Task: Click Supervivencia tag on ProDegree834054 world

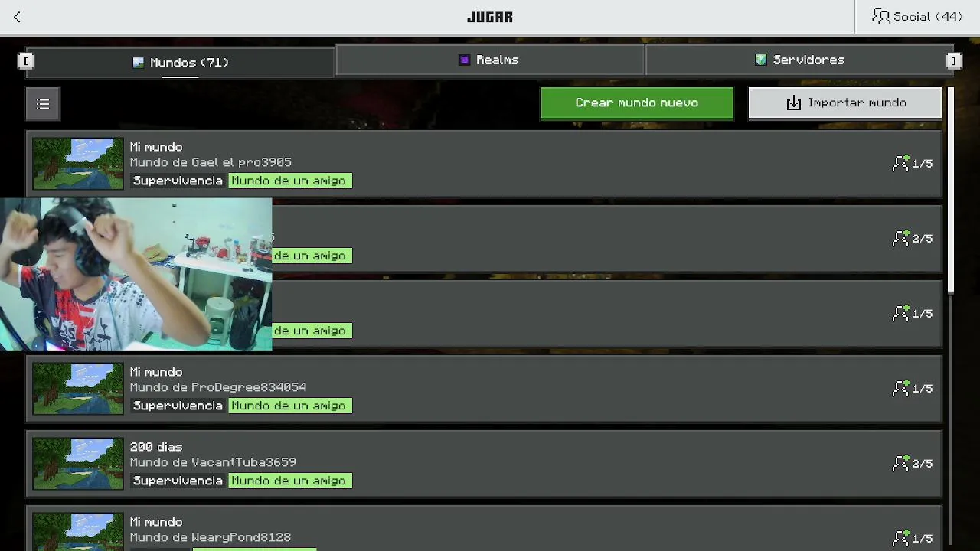Action: (x=178, y=406)
